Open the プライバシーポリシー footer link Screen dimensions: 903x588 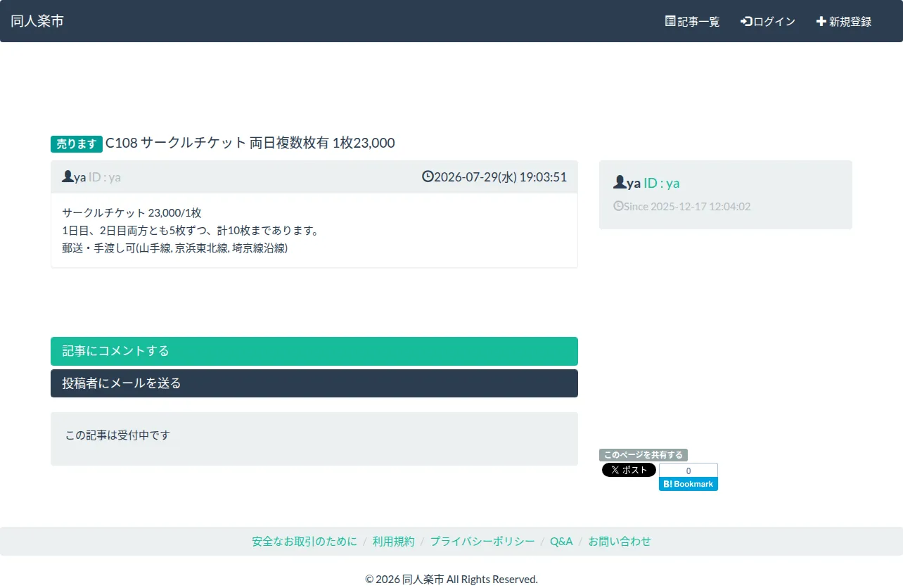tap(482, 542)
